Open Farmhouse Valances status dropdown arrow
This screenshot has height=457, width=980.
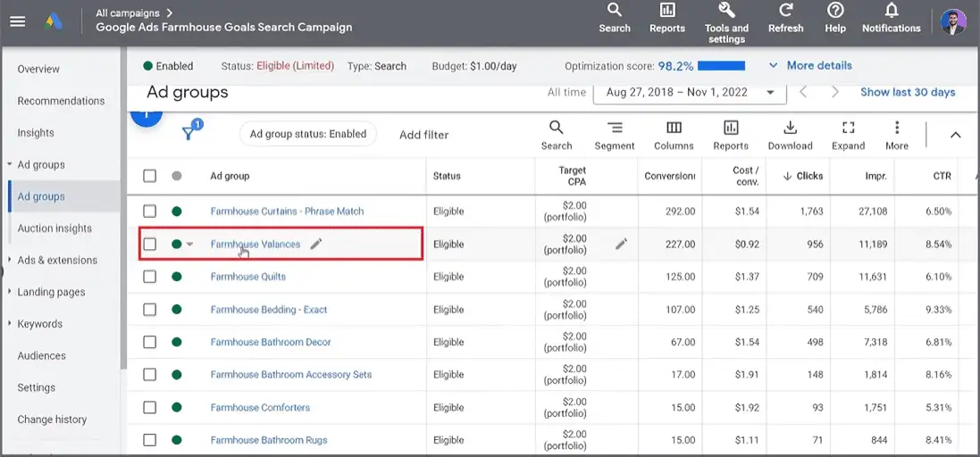tap(189, 245)
